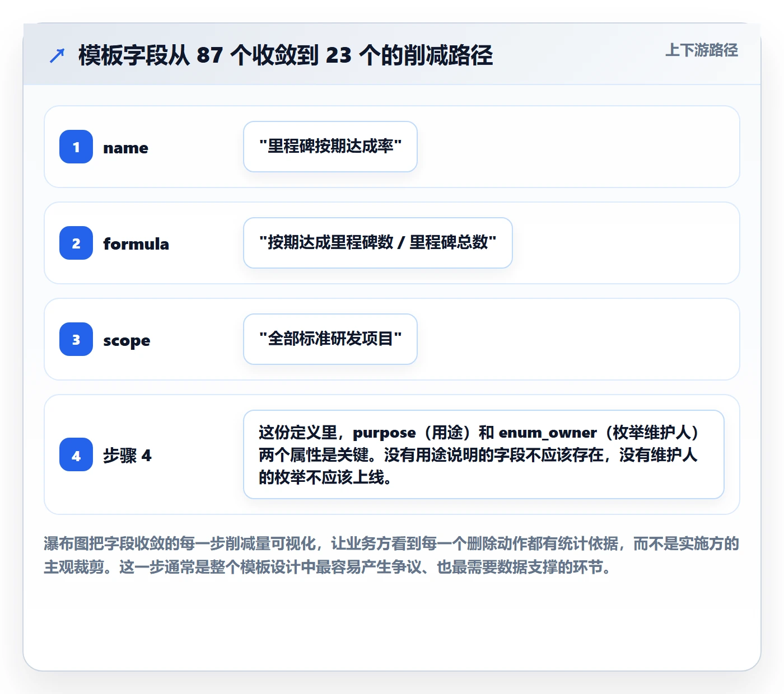
Task: Select the step 2 number badge
Action: (76, 243)
